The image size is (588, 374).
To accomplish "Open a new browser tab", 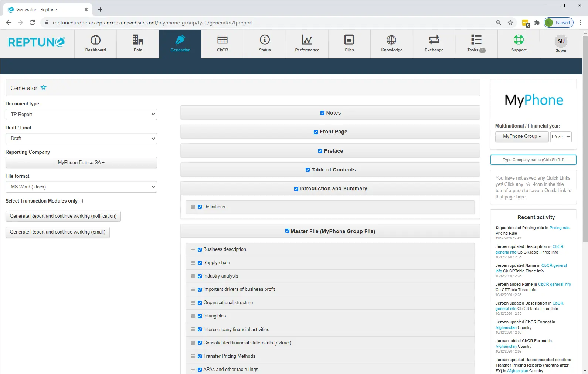I will (x=100, y=10).
